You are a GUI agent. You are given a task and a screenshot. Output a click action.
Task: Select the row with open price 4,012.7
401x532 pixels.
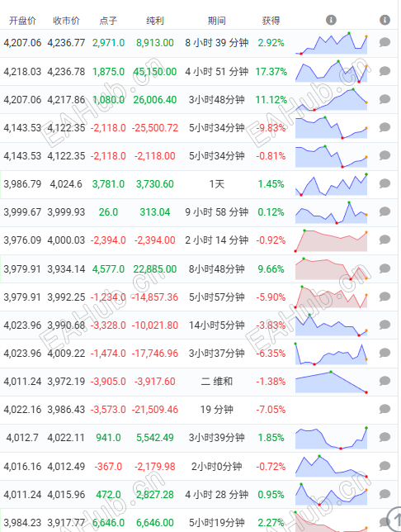(199, 438)
